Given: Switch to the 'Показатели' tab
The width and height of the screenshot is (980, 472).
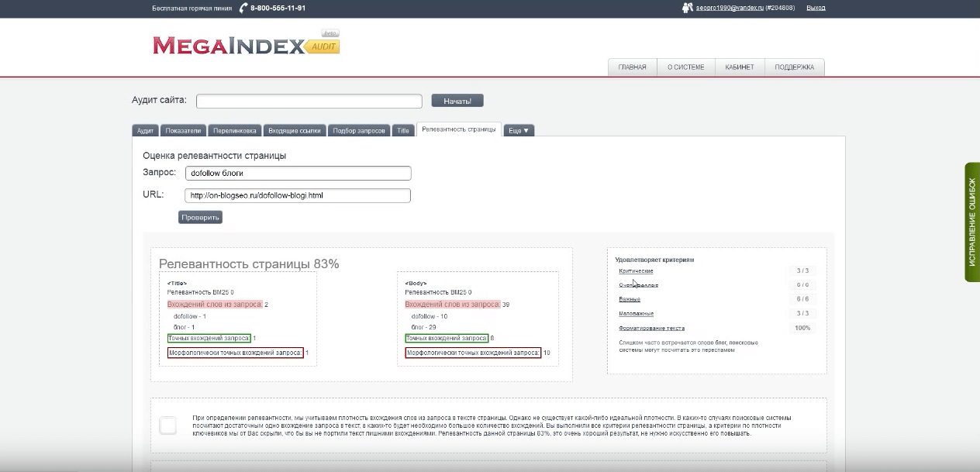Looking at the screenshot, I should pos(184,130).
